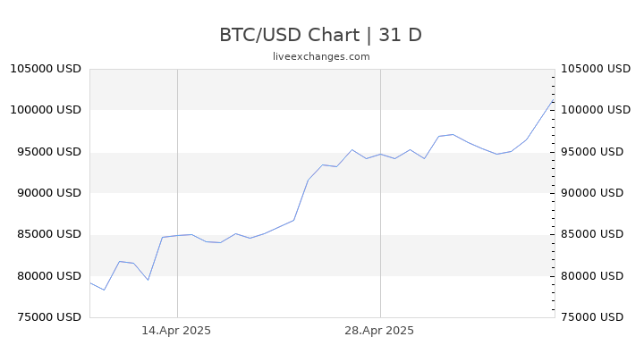
Task: Click the right 95000 USD axis label
Action: coord(592,151)
